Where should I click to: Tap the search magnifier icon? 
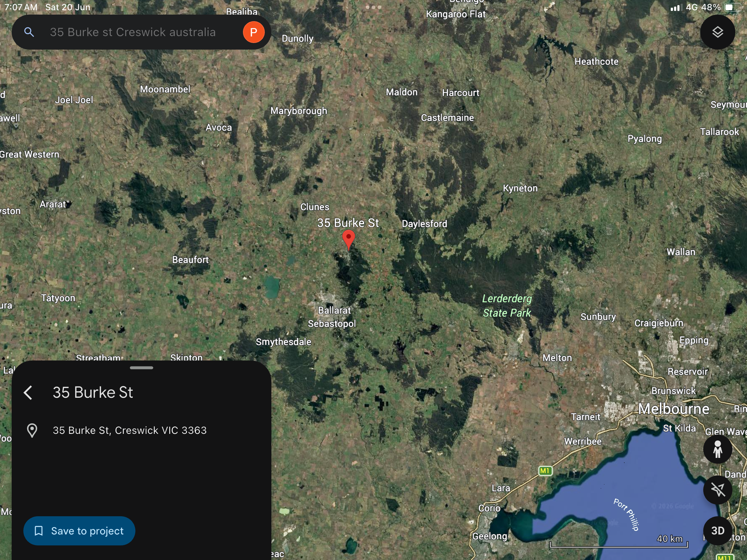(x=29, y=32)
